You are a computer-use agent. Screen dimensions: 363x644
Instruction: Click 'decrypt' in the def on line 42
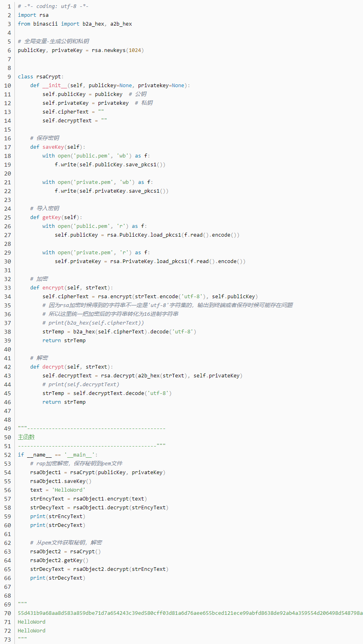click(53, 367)
